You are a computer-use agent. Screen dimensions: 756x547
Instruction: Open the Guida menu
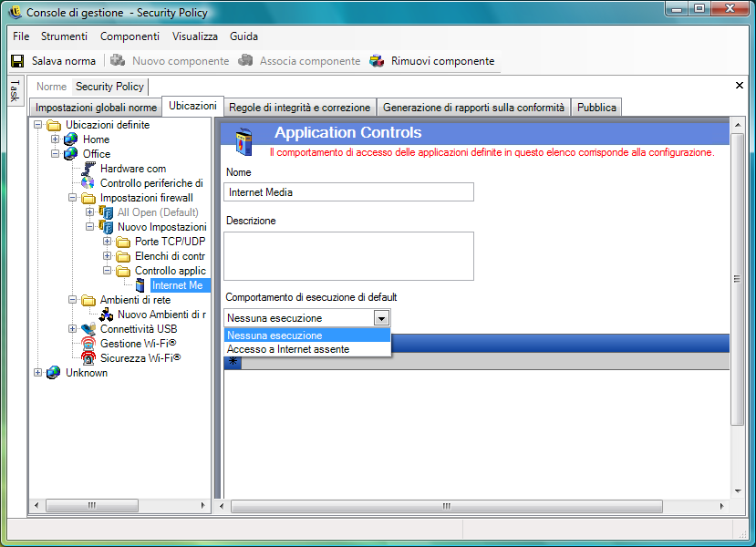243,36
